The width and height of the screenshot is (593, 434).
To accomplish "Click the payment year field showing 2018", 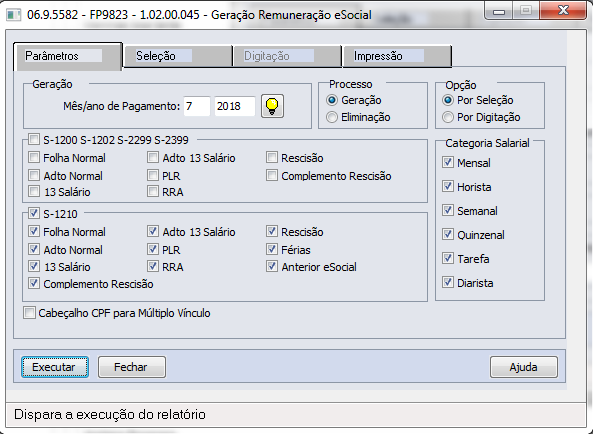I will click(235, 106).
